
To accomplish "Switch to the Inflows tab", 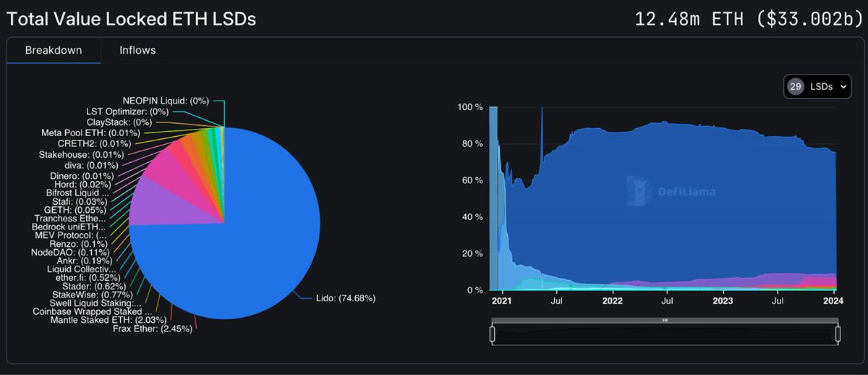I will [137, 51].
